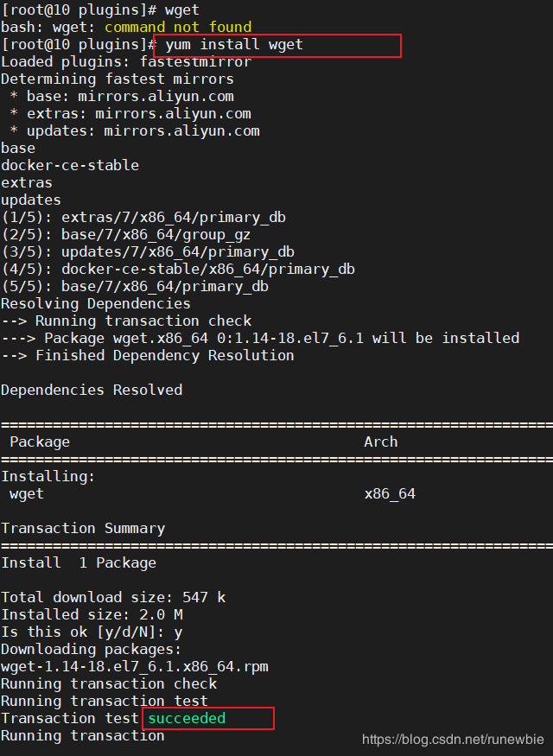553x756 pixels.
Task: Click the 'Is this ok [y/d/N]: y' prompt
Action: pyautogui.click(x=92, y=632)
